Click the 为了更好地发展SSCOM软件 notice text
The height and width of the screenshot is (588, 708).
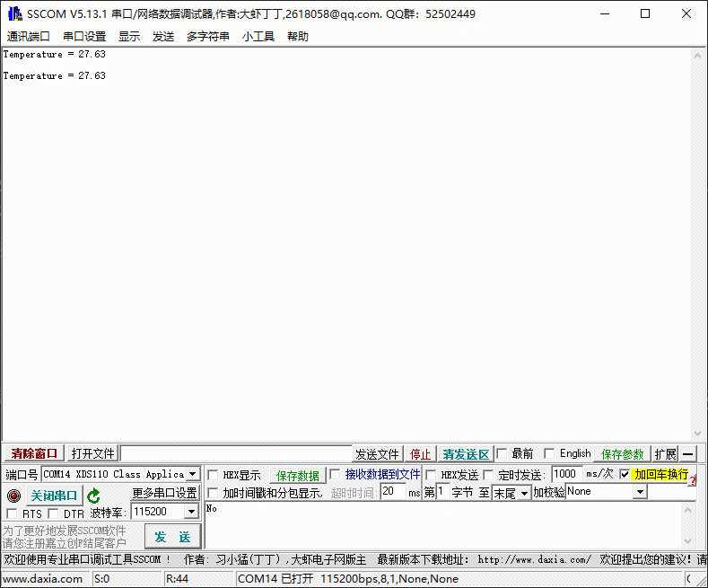click(x=64, y=531)
